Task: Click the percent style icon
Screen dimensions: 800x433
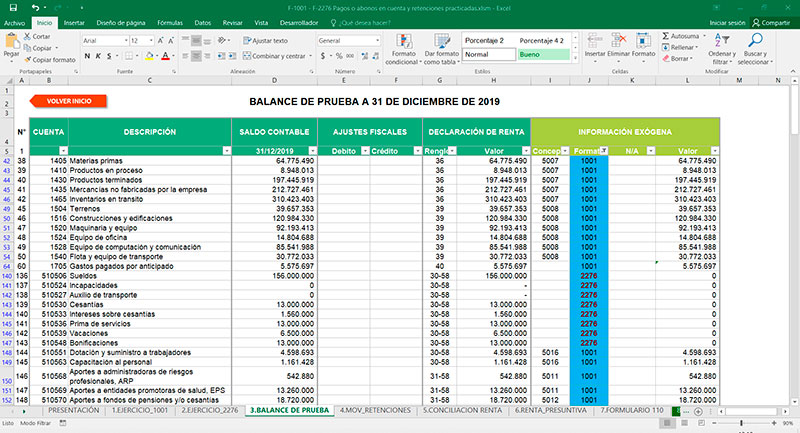Action: point(339,56)
